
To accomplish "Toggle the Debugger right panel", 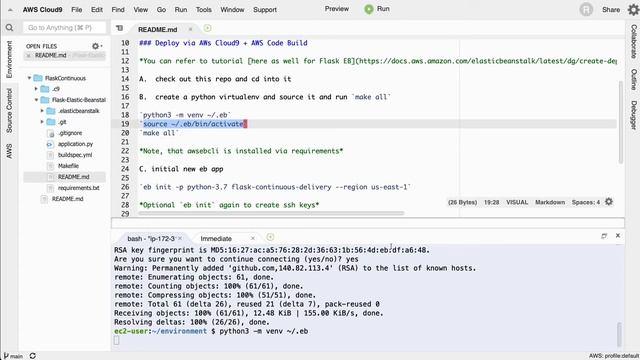I will coord(633,115).
